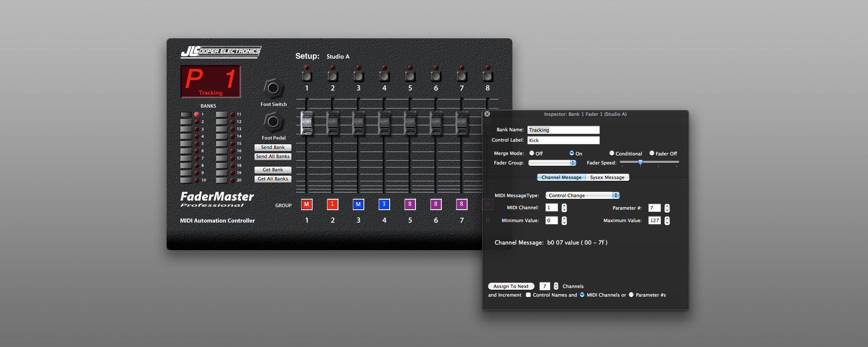This screenshot has height=347, width=868.
Task: Click purple group 8 button on fader 6
Action: pos(436,204)
